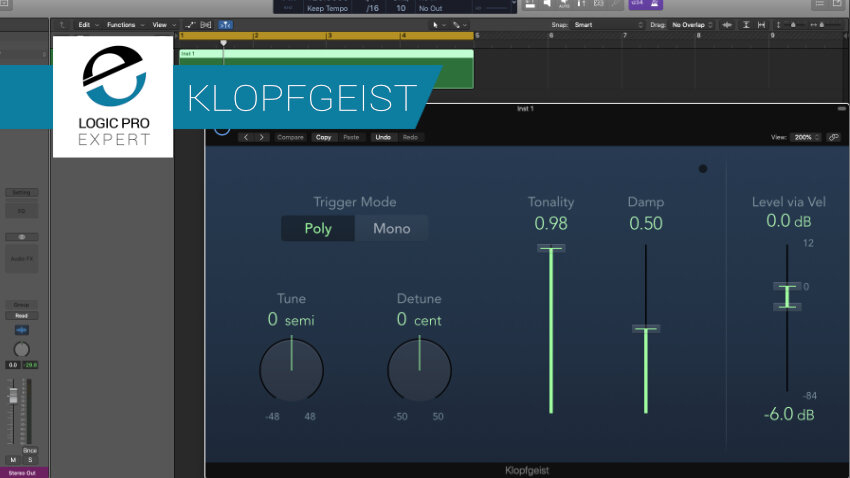850x478 pixels.
Task: Click the 0 cent Detune value
Action: [419, 320]
